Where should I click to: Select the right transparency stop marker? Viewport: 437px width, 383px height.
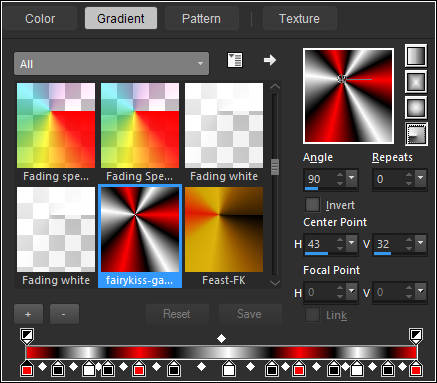point(416,336)
